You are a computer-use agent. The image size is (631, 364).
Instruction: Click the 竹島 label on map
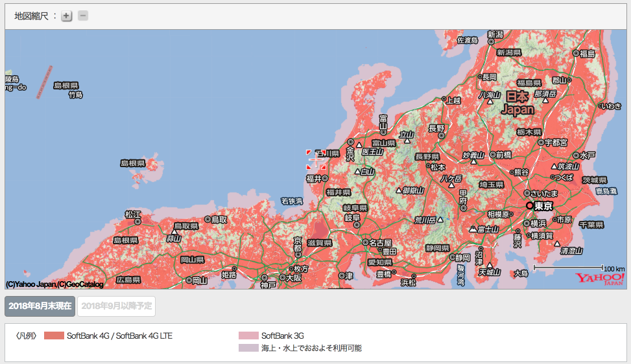click(x=76, y=95)
